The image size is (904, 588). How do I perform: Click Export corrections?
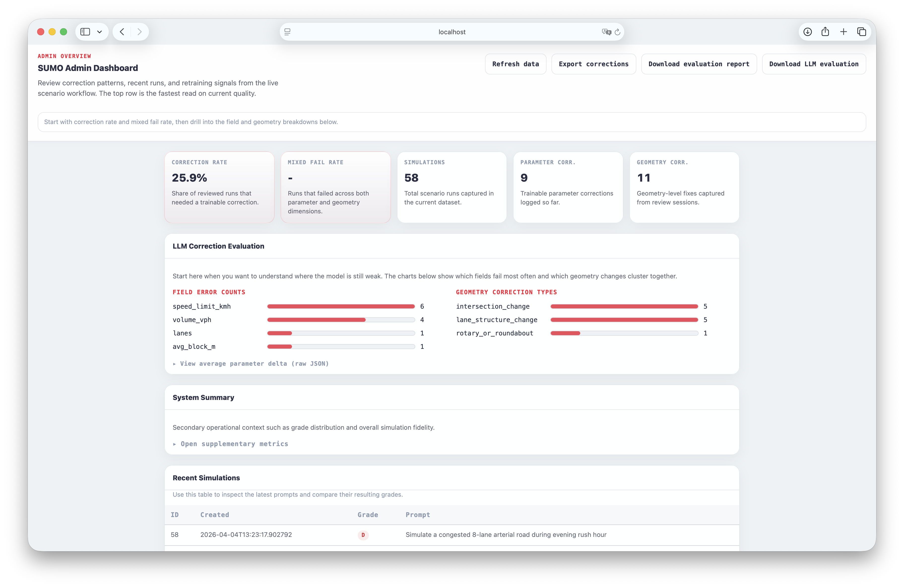click(594, 64)
